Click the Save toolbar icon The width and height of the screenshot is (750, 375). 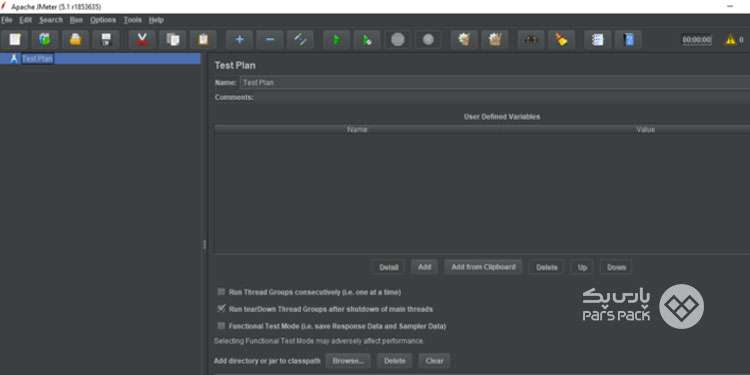point(106,40)
